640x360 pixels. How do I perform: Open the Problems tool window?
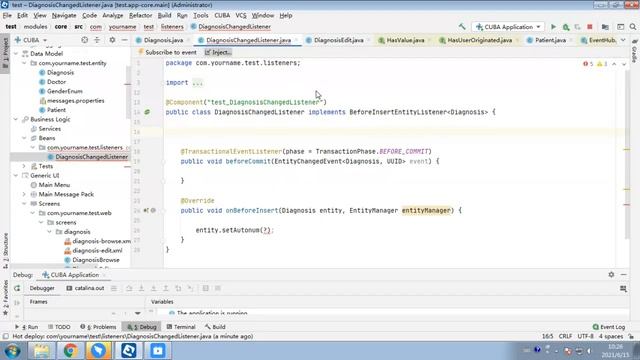coord(98,327)
